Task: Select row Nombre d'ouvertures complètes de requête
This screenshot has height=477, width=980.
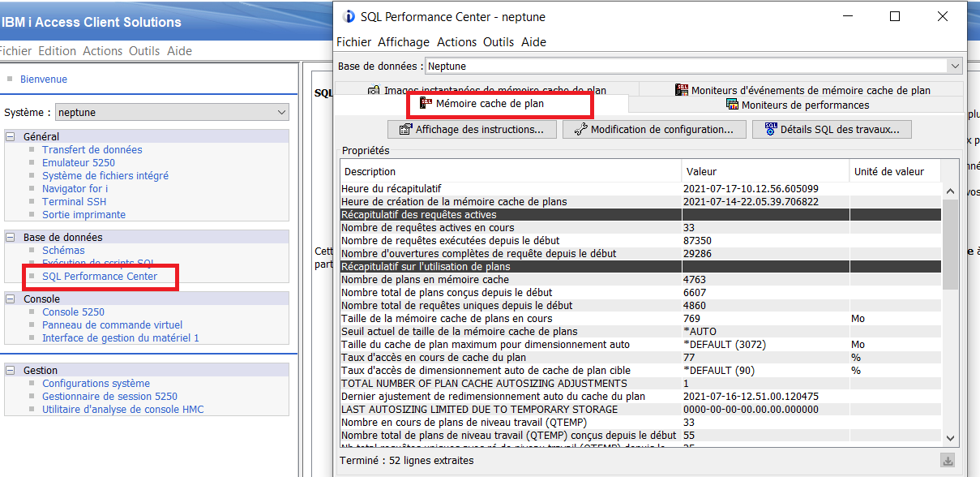Action: tap(640, 253)
